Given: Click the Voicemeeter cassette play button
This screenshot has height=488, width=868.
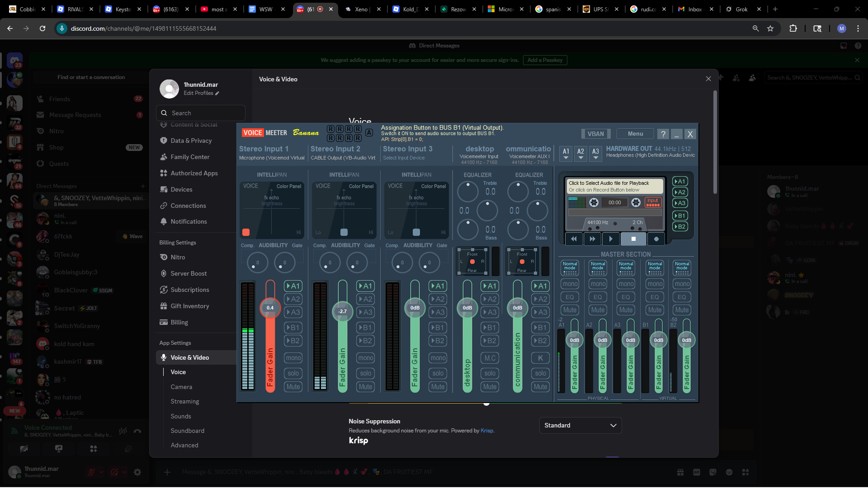Looking at the screenshot, I should point(611,239).
